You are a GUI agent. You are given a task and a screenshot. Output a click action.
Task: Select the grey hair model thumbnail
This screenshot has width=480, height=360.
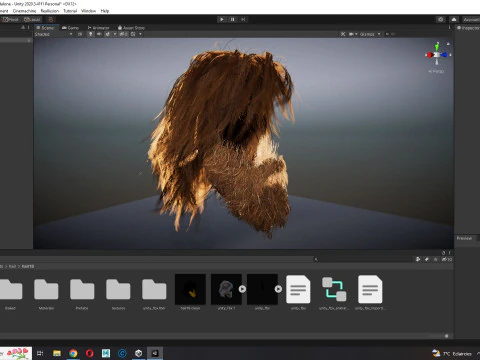(226, 289)
